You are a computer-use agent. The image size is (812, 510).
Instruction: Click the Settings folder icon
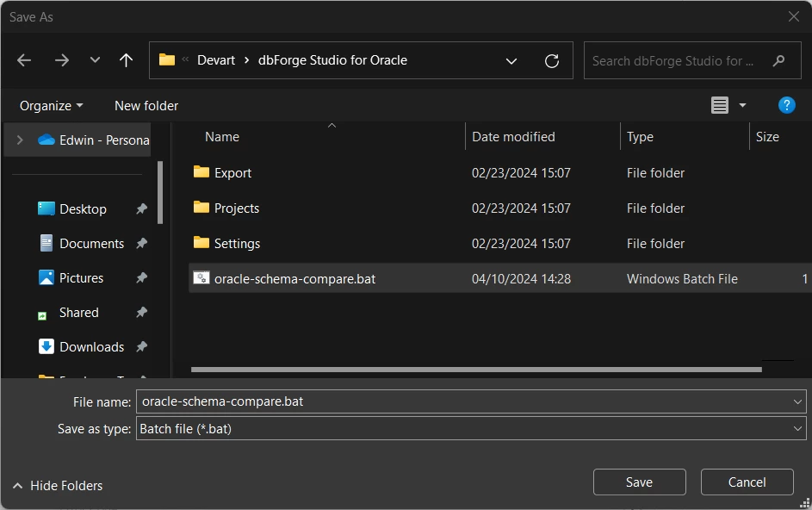(201, 242)
